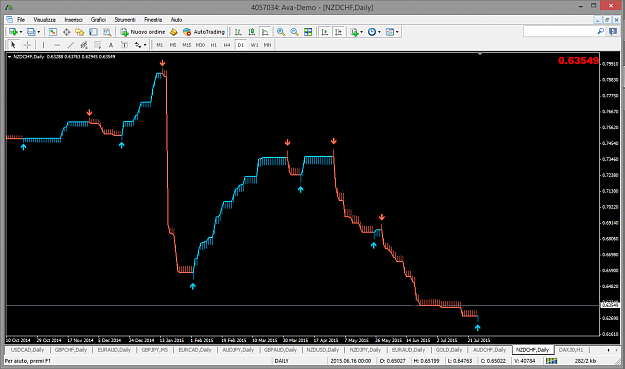Open the Strategy Tester icon
625x369 pixels.
(x=107, y=32)
